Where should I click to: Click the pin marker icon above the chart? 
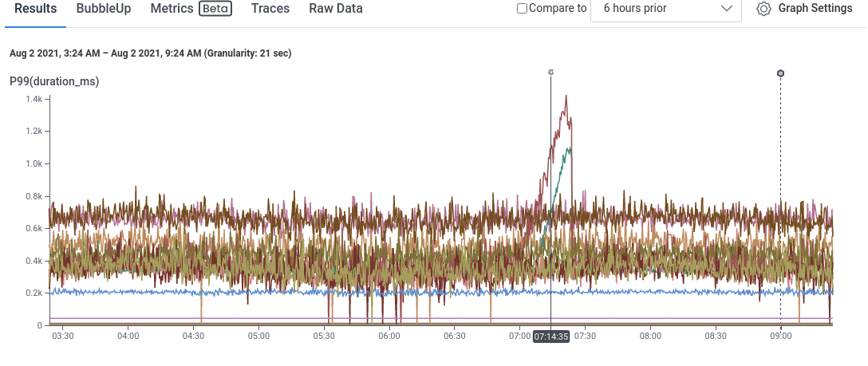(550, 73)
